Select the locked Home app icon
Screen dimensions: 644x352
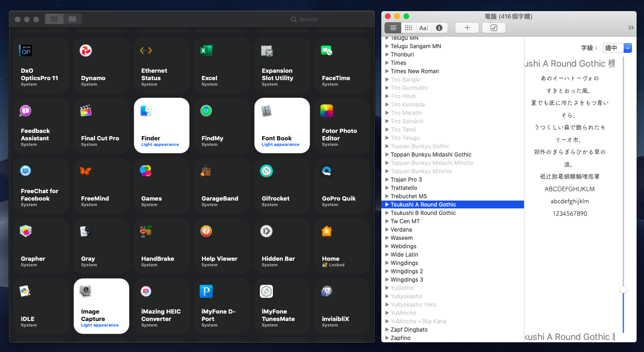[x=327, y=231]
